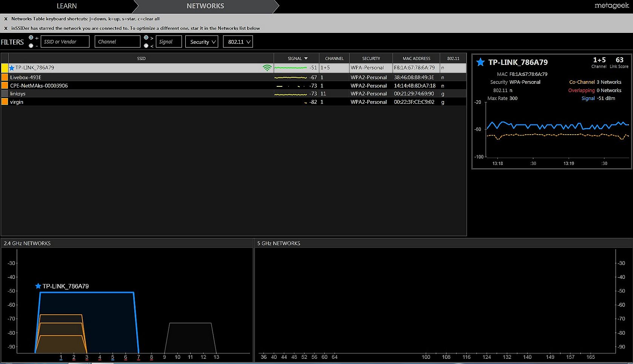
Task: Click the Signal -51 dBm label
Action: tap(598, 98)
